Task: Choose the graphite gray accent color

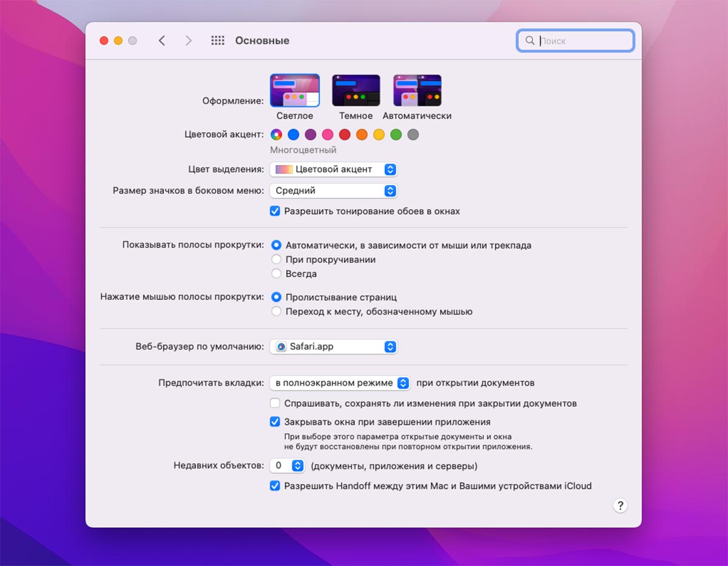Action: tap(413, 135)
